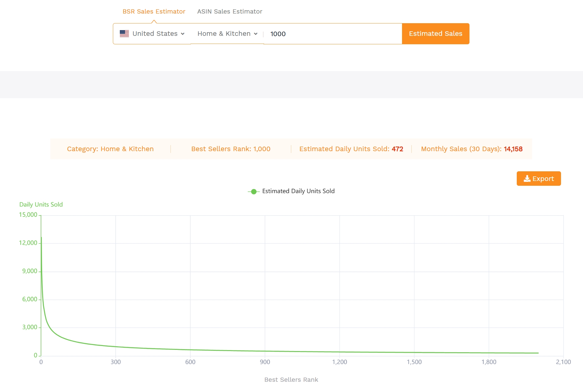Viewport: 583px width, 392px height.
Task: Select the Best Sellers Rank: 1,000 text
Action: pos(231,149)
